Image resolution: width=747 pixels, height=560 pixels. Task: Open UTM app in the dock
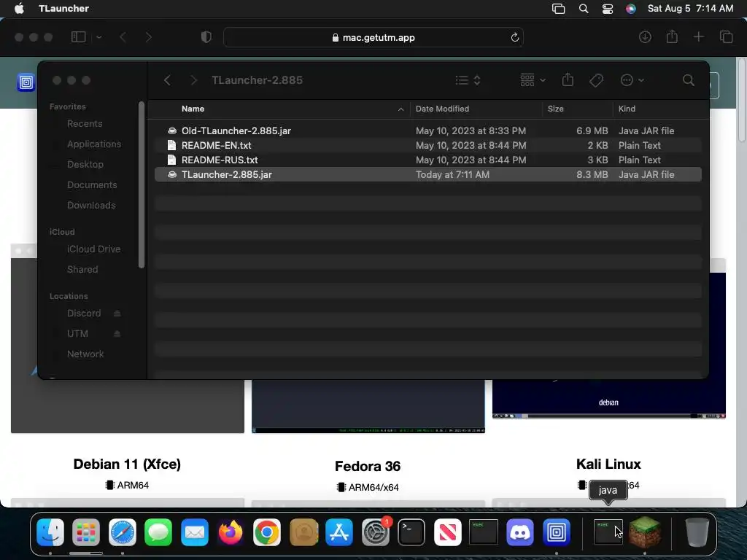[556, 532]
